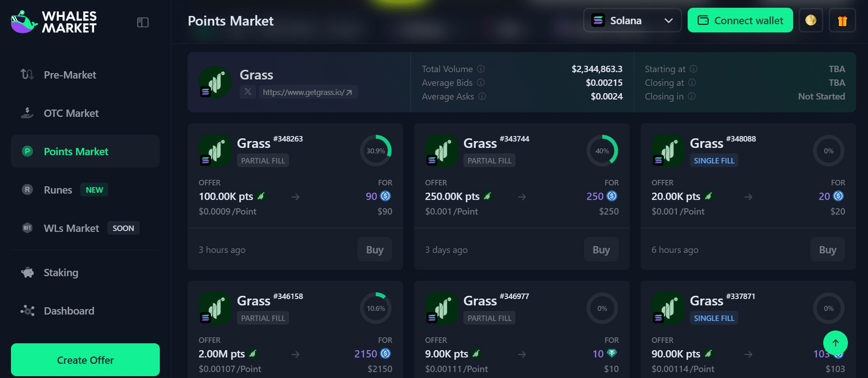Open the Pre-Market menu item
This screenshot has height=378, width=868.
70,75
